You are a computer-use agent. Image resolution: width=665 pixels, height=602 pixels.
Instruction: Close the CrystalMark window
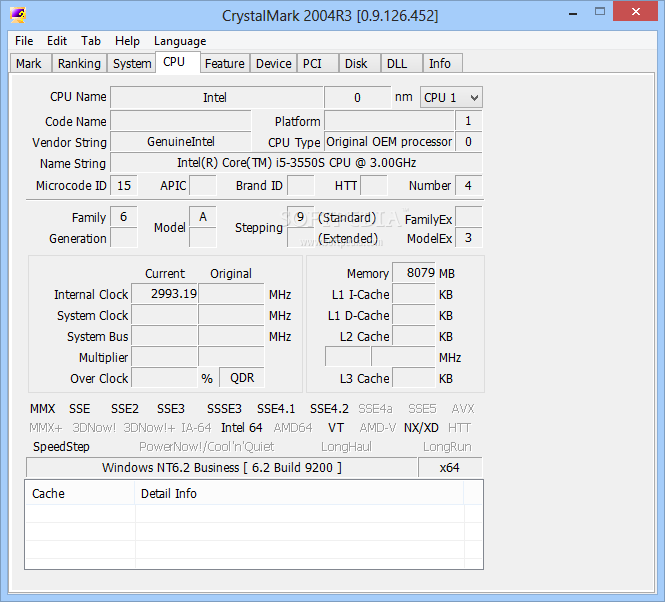pos(635,11)
